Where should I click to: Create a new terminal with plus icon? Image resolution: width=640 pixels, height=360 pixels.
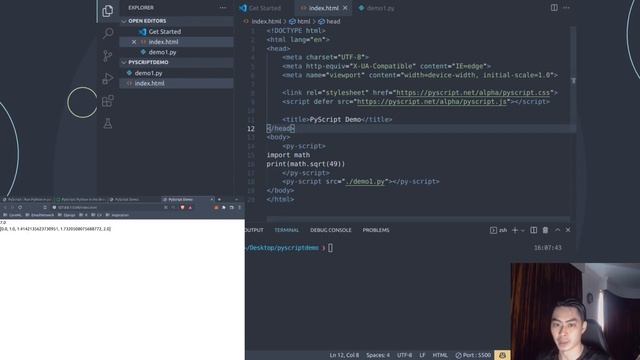[x=515, y=230]
